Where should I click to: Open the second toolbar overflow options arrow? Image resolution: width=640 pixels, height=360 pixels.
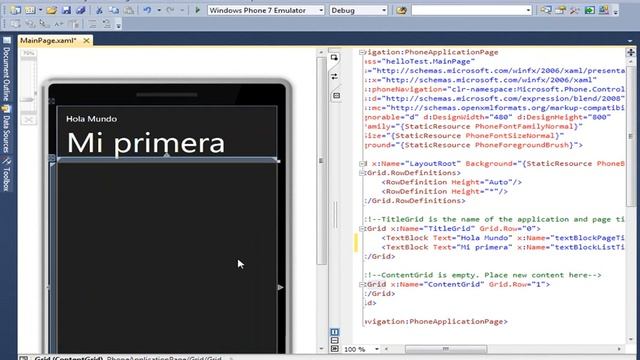[x=118, y=25]
